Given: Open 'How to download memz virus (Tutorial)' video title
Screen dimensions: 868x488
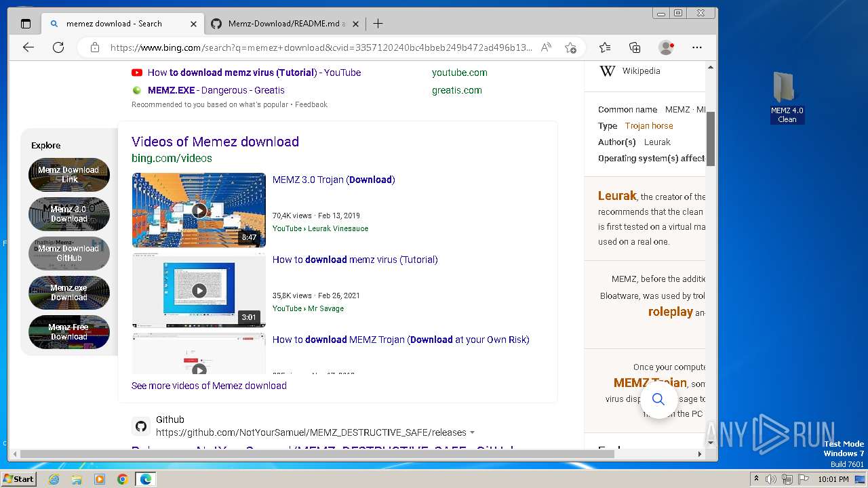Looking at the screenshot, I should click(355, 260).
